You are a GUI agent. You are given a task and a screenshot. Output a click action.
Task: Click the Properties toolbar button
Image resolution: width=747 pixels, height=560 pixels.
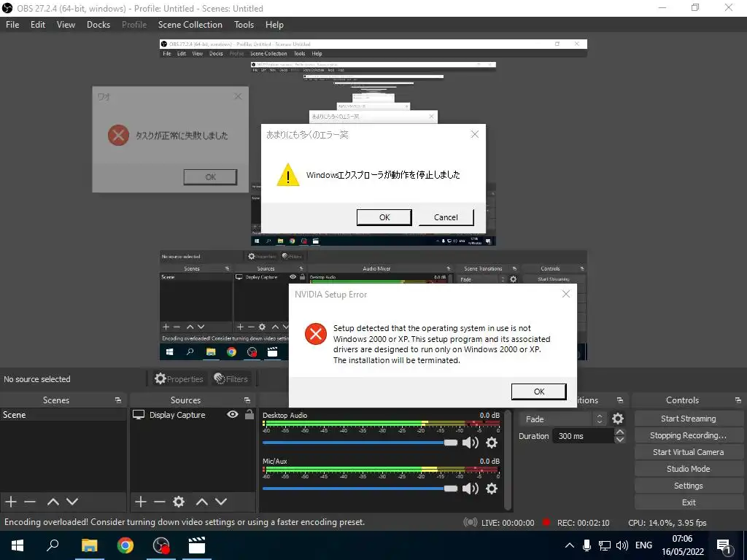[179, 379]
